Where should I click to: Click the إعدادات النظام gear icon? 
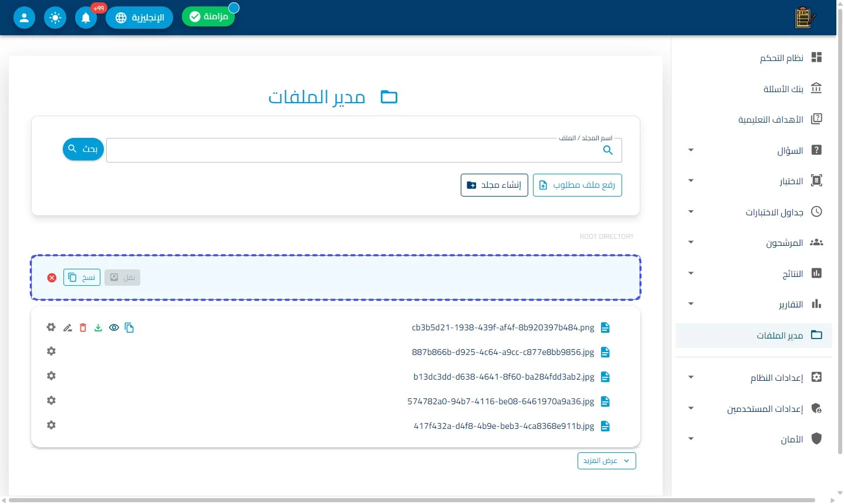point(816,377)
